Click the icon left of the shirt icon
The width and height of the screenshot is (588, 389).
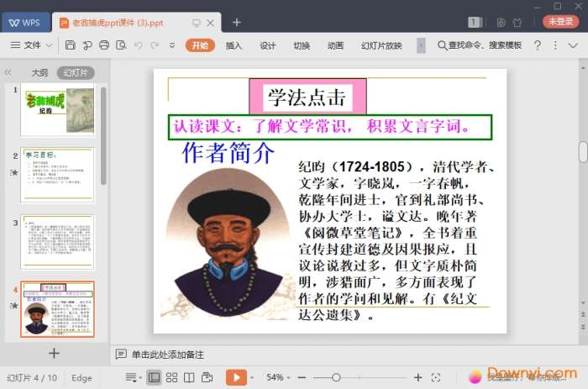(x=501, y=23)
